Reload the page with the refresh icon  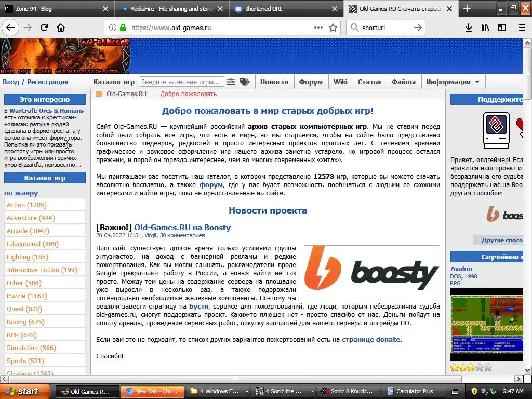44,28
